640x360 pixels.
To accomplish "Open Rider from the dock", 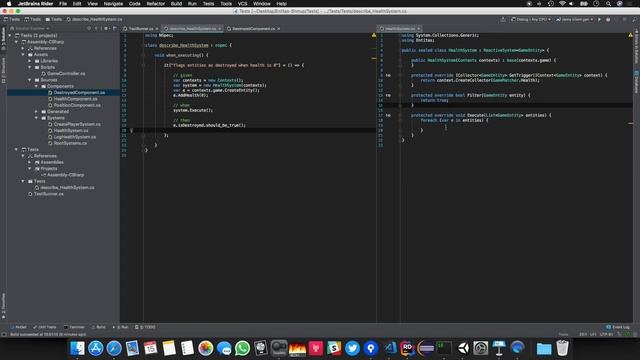I will point(407,348).
